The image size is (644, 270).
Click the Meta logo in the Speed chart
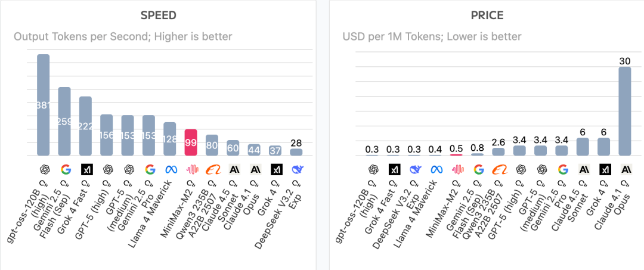169,169
